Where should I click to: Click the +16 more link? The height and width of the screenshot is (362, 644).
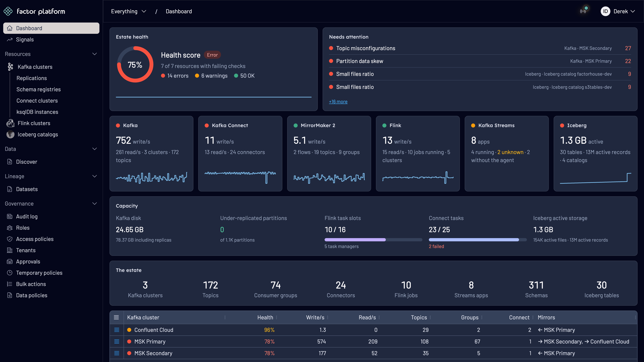tap(338, 102)
